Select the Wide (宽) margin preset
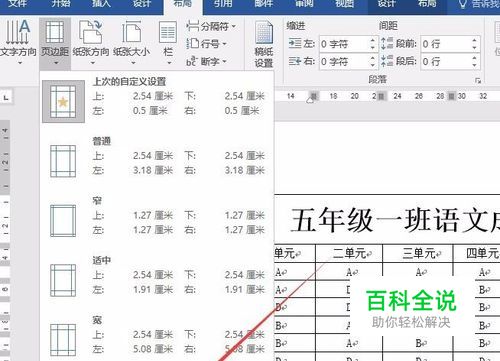500x361 pixels. [x=157, y=335]
